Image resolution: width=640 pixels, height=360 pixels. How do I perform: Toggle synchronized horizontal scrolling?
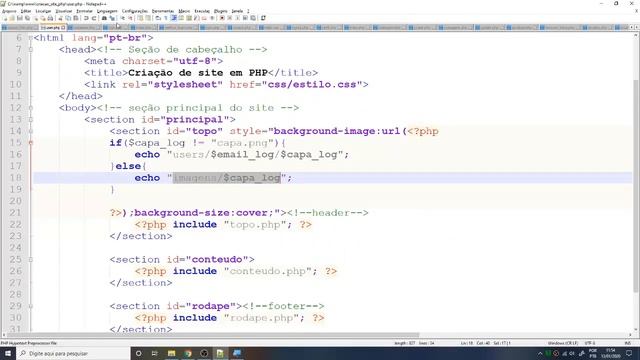point(148,18)
